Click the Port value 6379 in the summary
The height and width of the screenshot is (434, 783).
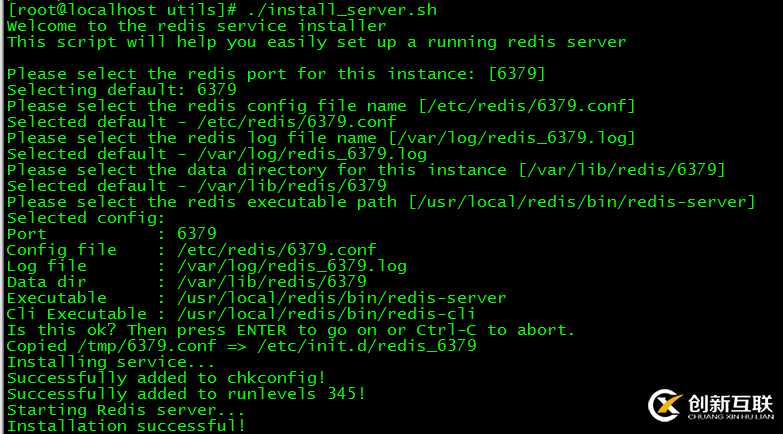[197, 234]
